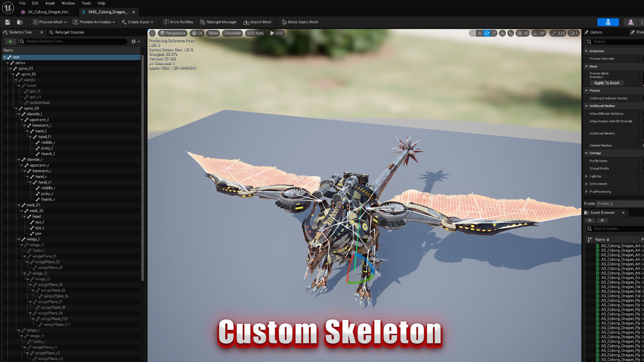Viewport: 644px width, 362px height.
Task: Open the LOD Auto dropdown
Action: click(x=255, y=33)
